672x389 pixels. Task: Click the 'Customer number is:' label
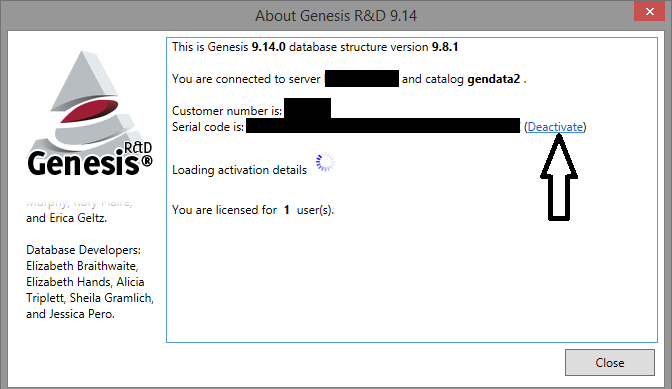tap(227, 111)
